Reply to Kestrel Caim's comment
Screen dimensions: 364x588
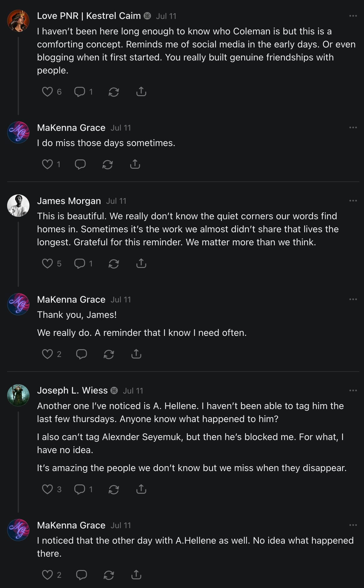tap(80, 92)
